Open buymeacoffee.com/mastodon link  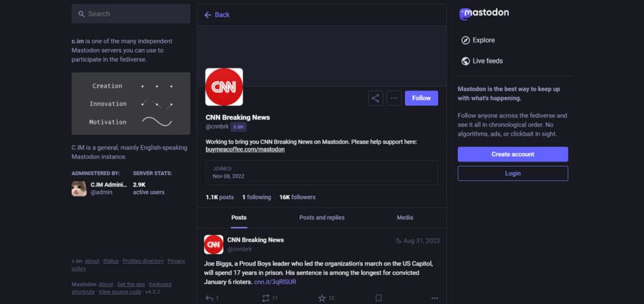[245, 149]
